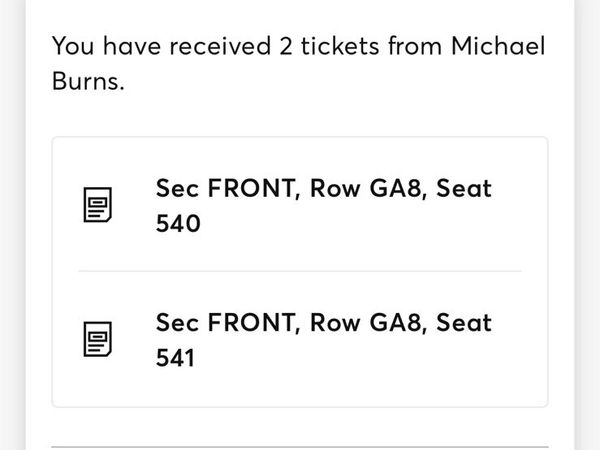Click 'Sec FRONT' in the first ticket

pyautogui.click(x=225, y=188)
